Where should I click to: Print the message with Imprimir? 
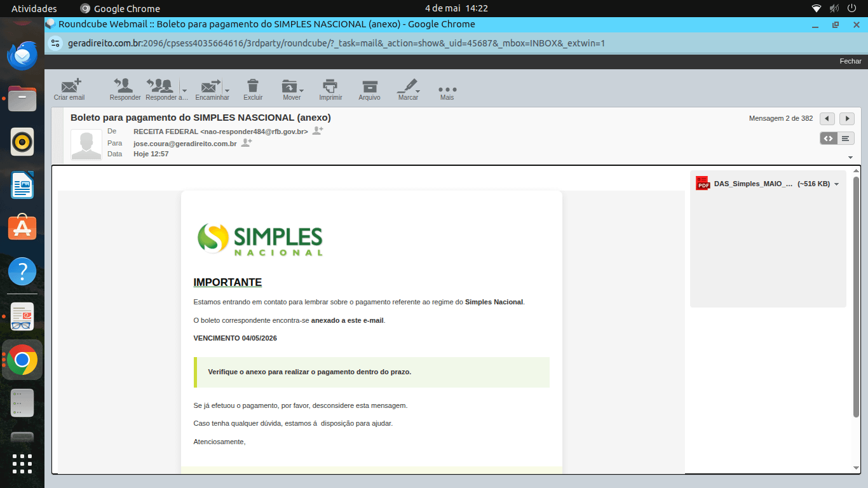[x=330, y=89]
